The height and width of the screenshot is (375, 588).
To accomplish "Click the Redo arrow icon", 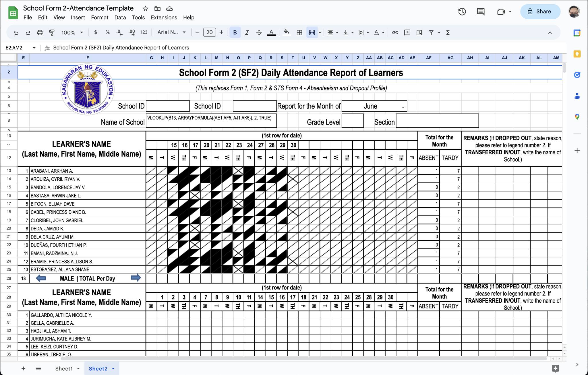I will [x=28, y=33].
